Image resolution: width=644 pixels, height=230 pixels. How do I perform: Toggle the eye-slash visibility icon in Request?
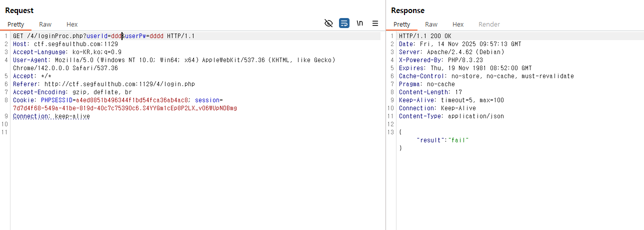tap(328, 24)
